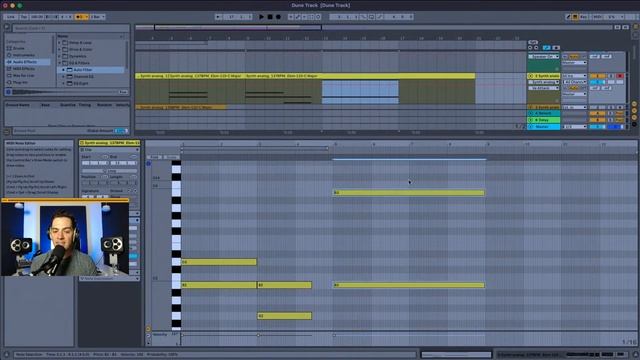
Task: Select the lowest yellow MIDI note
Action: pyautogui.click(x=284, y=316)
